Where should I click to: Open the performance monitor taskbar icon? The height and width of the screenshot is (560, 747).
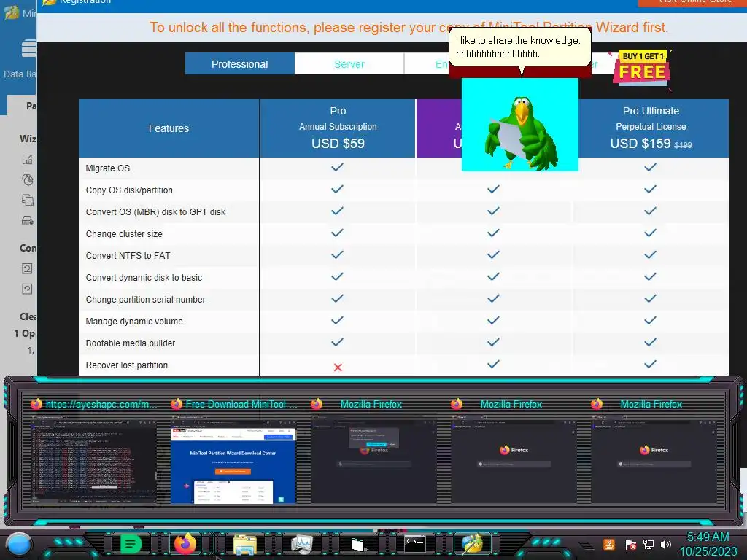pyautogui.click(x=301, y=544)
